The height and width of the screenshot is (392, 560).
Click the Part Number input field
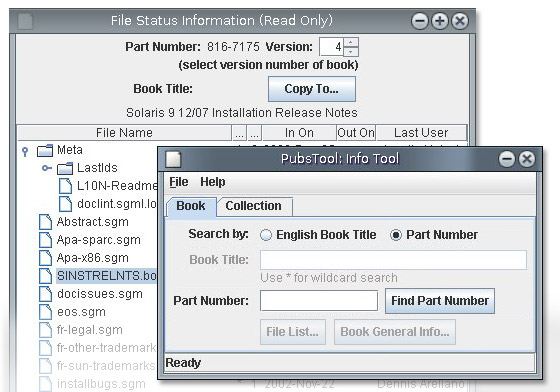[x=319, y=301]
